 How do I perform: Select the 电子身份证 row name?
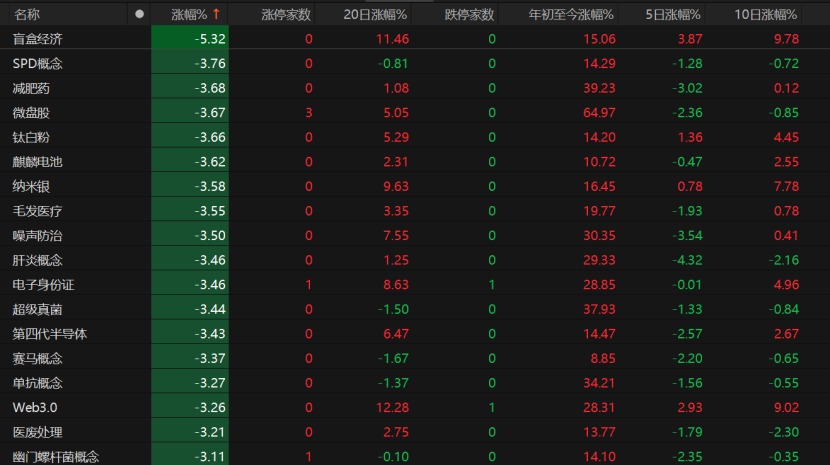tap(43, 284)
